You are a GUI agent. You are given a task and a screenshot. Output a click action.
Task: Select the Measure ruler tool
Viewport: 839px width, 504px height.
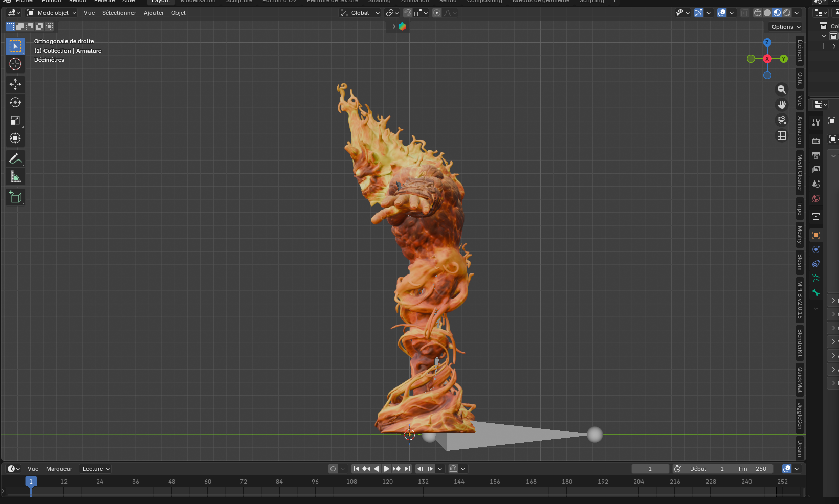15,177
